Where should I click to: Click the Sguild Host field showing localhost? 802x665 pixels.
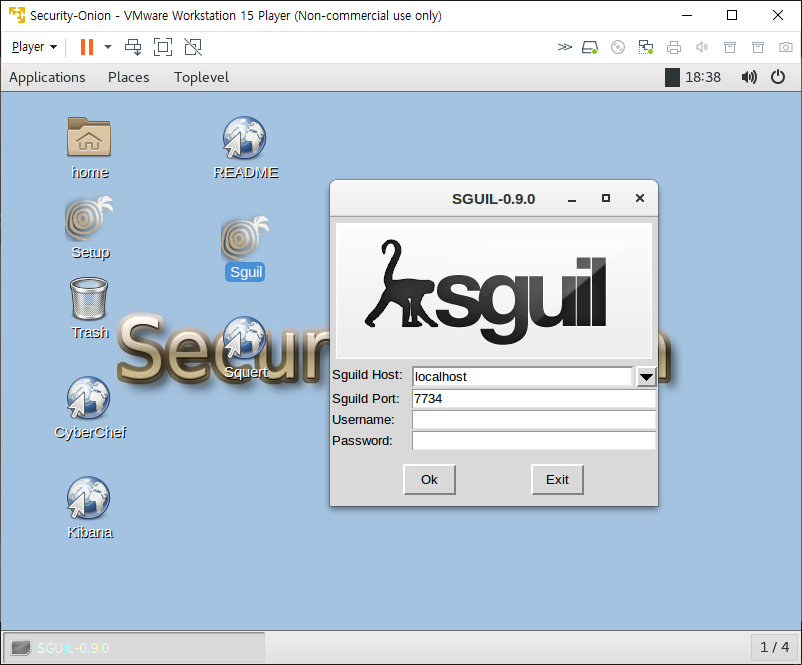click(x=522, y=376)
